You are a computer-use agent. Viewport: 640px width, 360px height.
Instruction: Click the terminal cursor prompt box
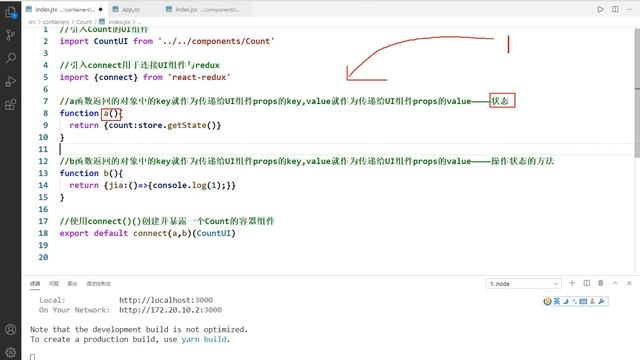[33, 357]
